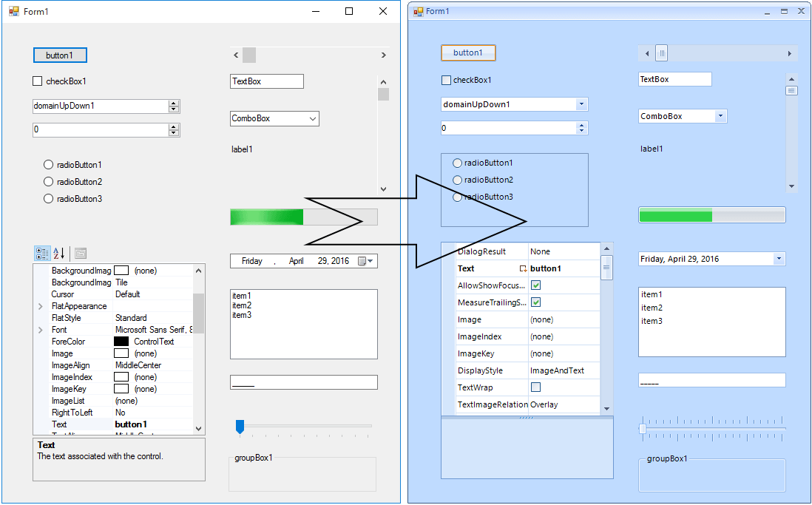This screenshot has width=812, height=505.
Task: Open calendar icon in gray form date picker
Action: (362, 261)
